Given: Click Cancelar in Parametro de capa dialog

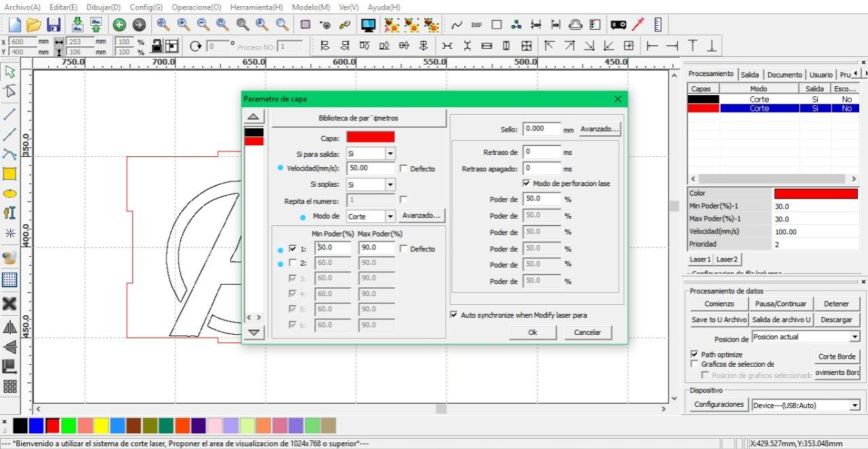Looking at the screenshot, I should point(588,332).
